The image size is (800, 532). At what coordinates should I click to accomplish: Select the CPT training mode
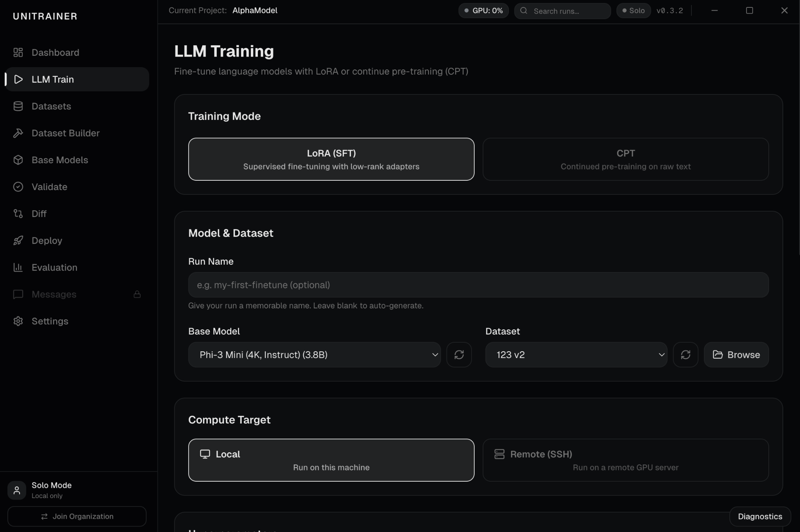click(625, 159)
